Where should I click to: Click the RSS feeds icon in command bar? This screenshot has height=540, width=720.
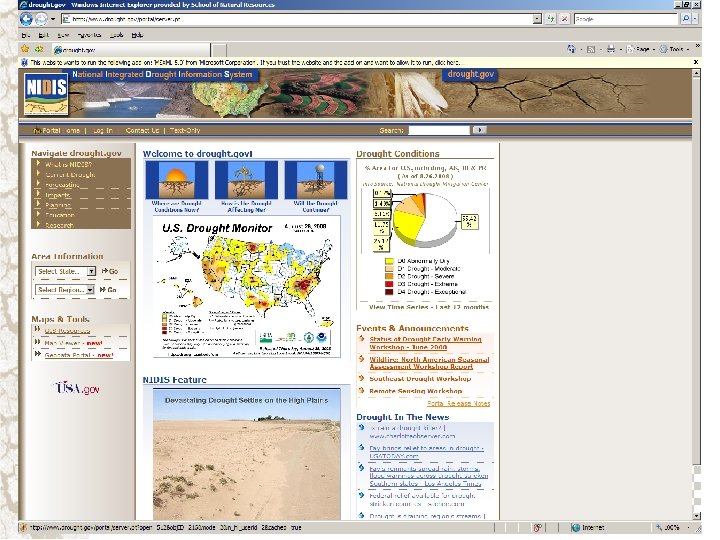[x=591, y=49]
